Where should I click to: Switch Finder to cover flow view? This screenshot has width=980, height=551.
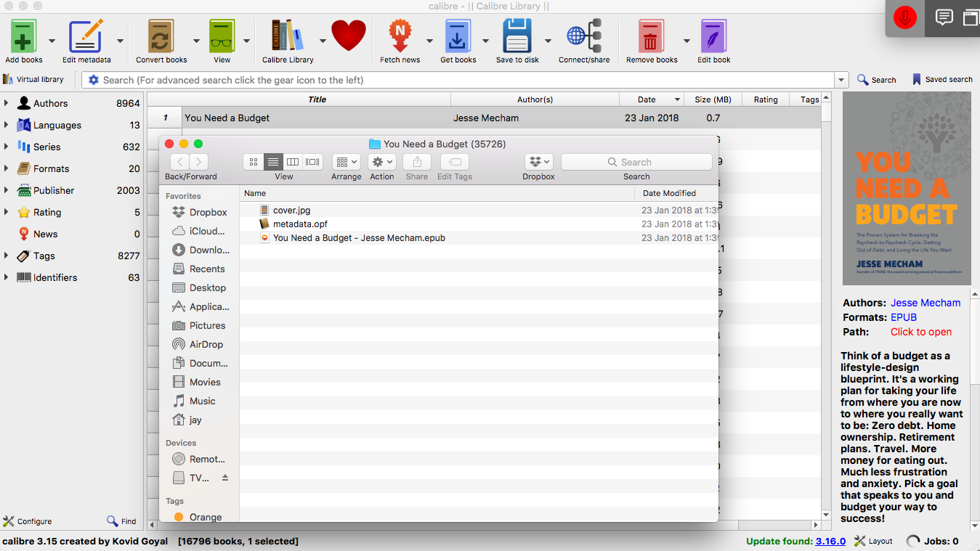tap(313, 162)
